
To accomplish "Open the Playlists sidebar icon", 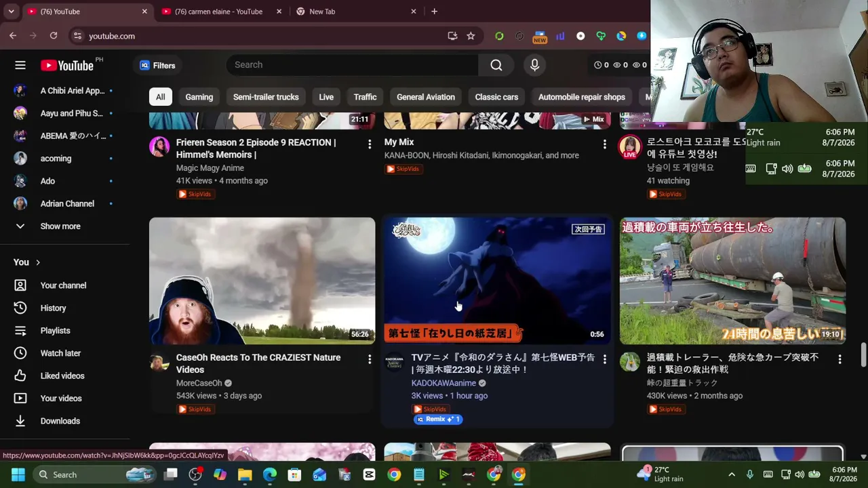I will [x=20, y=331].
